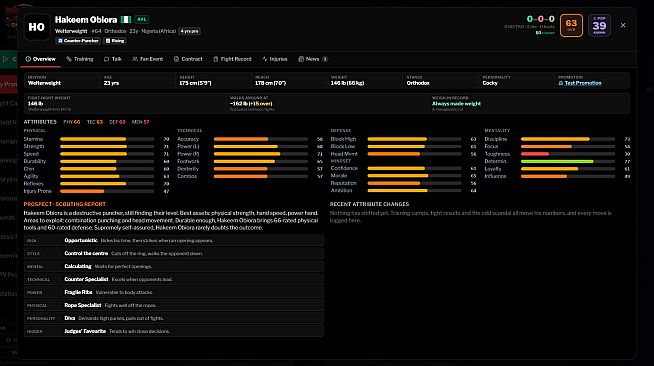Viewport: 654px width, 366px height.
Task: Select the Counter Specialist trait row
Action: pos(174,279)
